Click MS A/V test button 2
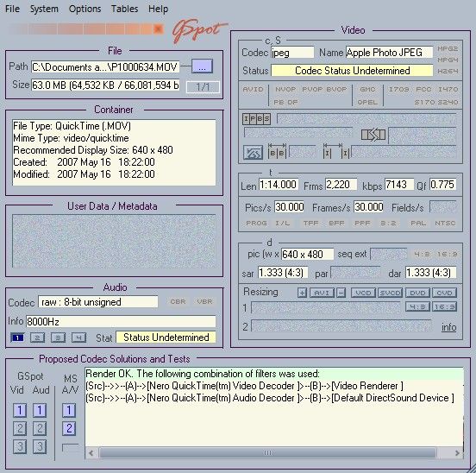 coord(69,428)
